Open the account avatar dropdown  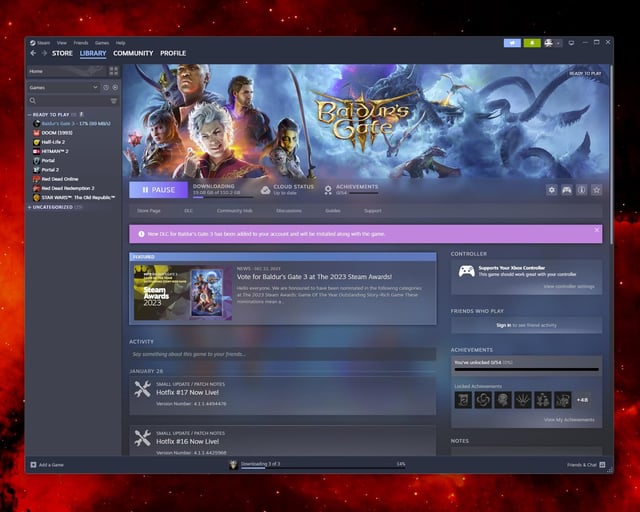click(x=553, y=43)
